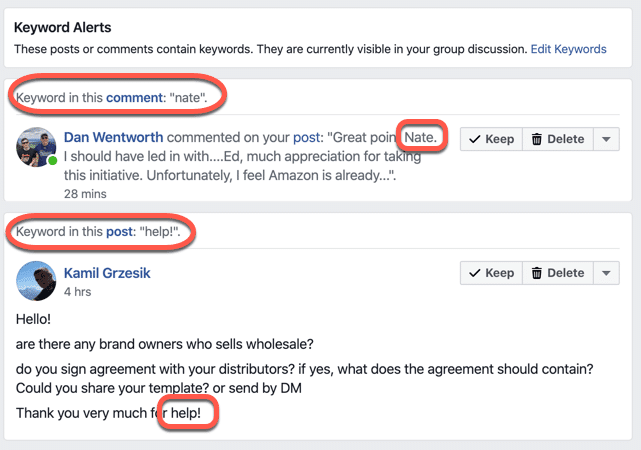Click the trash icon on Dan's Delete button
This screenshot has height=450, width=641.
click(536, 139)
